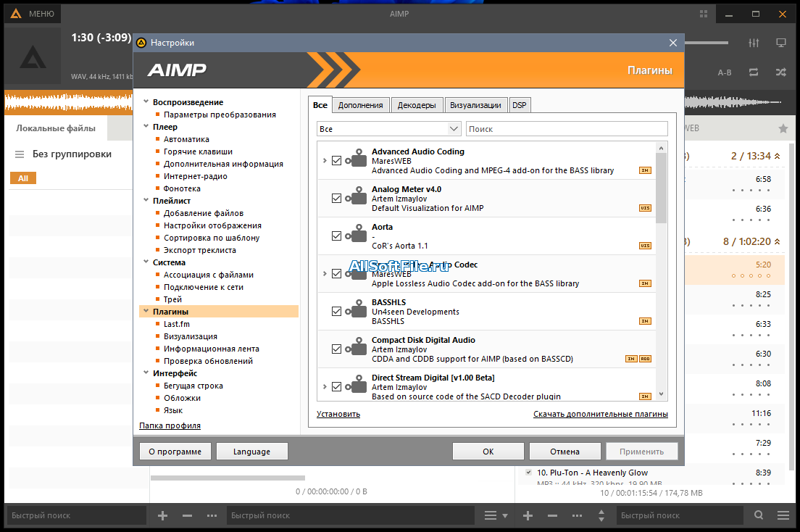Switch to the Дополнения tab
The width and height of the screenshot is (800, 532).
click(x=361, y=105)
